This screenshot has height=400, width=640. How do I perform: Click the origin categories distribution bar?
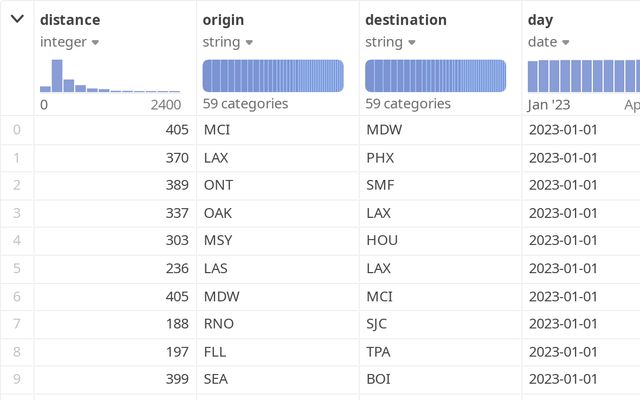pos(273,76)
